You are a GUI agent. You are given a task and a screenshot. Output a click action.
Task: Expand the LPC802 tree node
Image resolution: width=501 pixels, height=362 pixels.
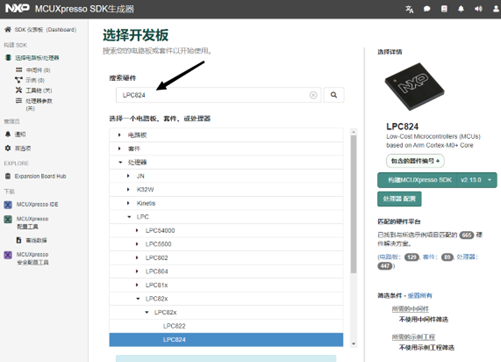137,258
